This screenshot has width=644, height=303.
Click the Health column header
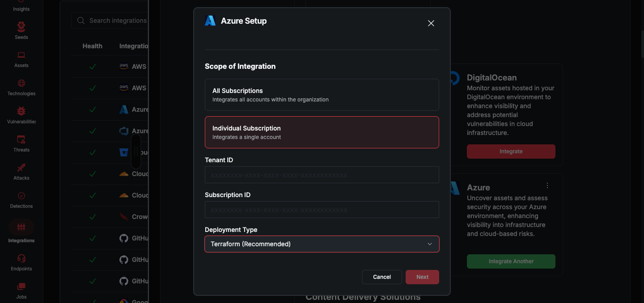(x=93, y=46)
